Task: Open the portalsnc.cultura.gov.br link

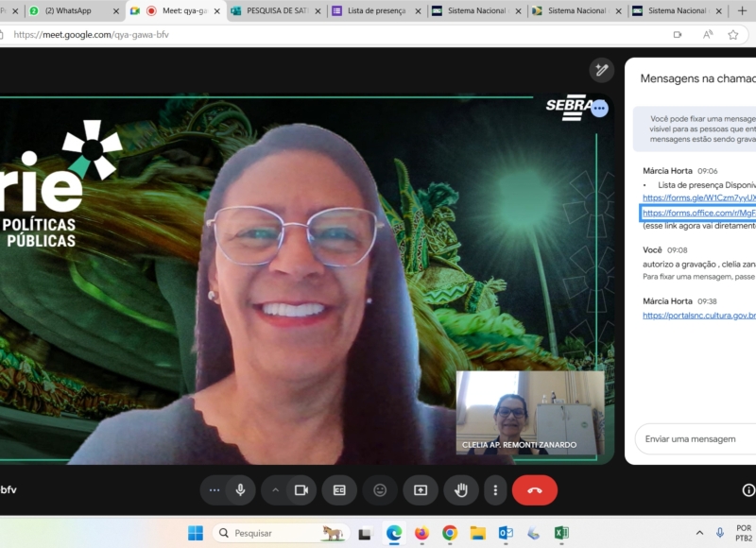Action: coord(698,315)
